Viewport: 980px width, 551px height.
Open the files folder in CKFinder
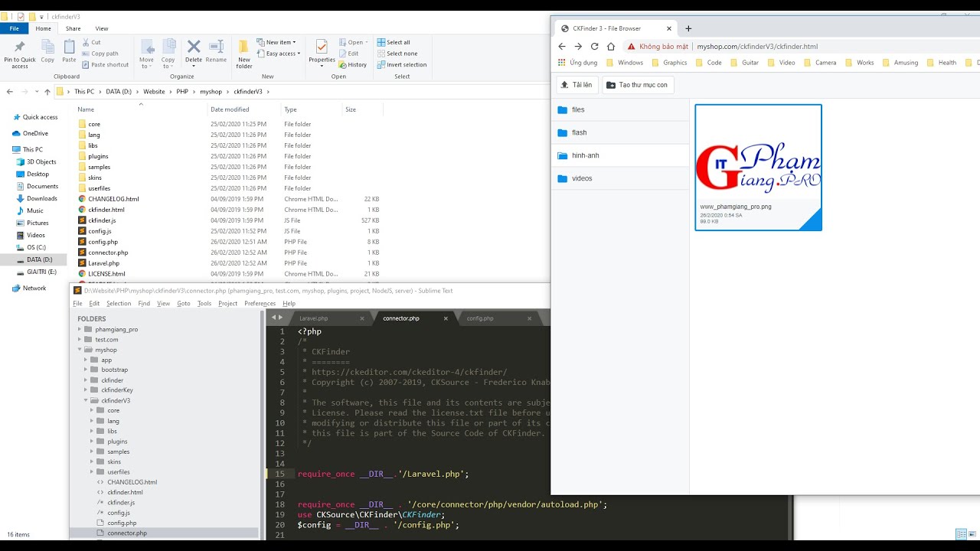tap(577, 109)
